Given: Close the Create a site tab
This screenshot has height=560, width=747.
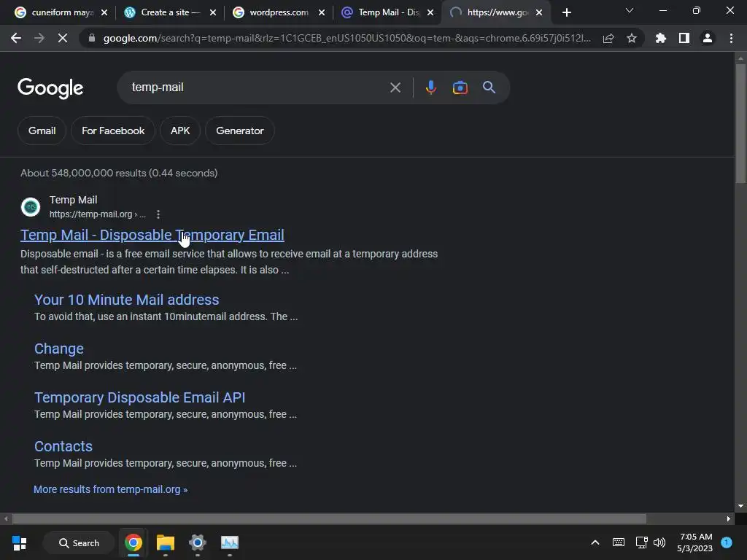Looking at the screenshot, I should click(x=213, y=12).
